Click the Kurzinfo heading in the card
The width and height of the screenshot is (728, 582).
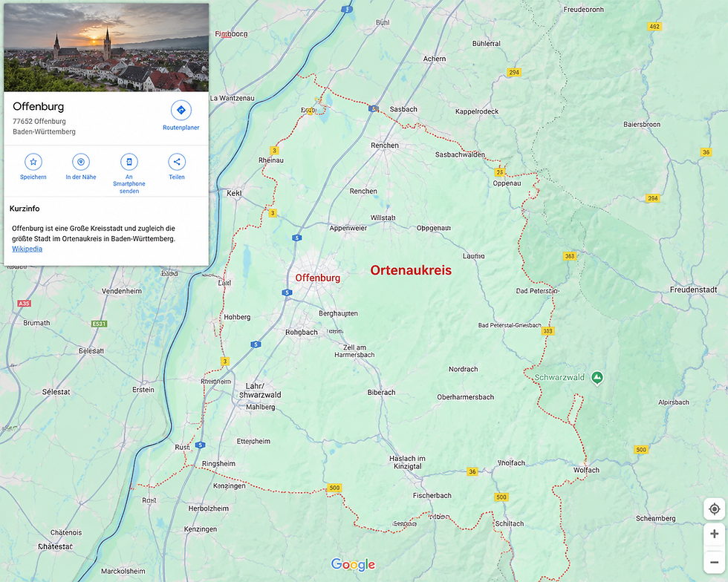(x=25, y=209)
